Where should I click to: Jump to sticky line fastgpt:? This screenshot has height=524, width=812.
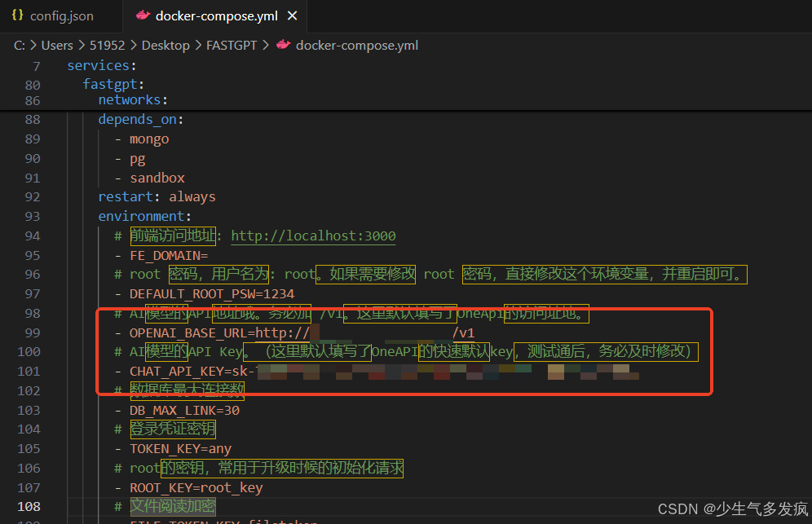(113, 85)
